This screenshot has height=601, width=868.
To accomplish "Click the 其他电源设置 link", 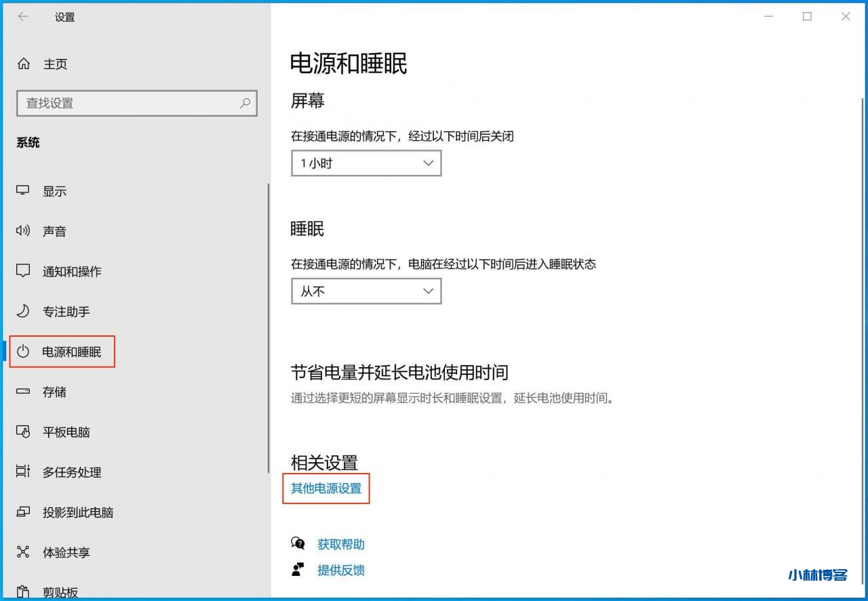I will pyautogui.click(x=326, y=489).
